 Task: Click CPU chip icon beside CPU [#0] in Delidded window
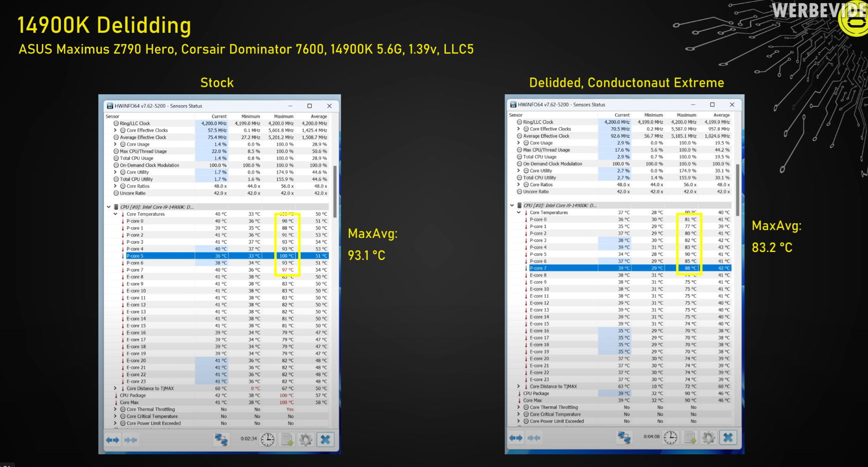(519, 206)
